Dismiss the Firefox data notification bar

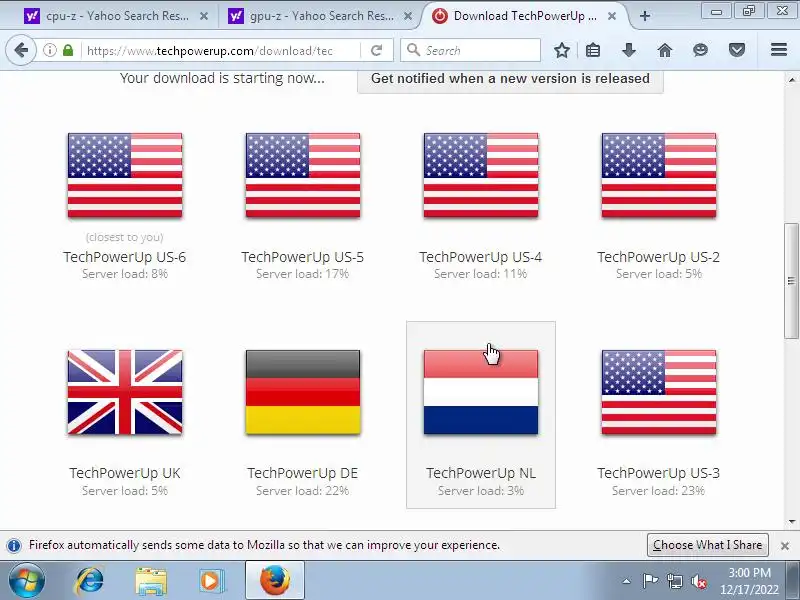pos(785,546)
